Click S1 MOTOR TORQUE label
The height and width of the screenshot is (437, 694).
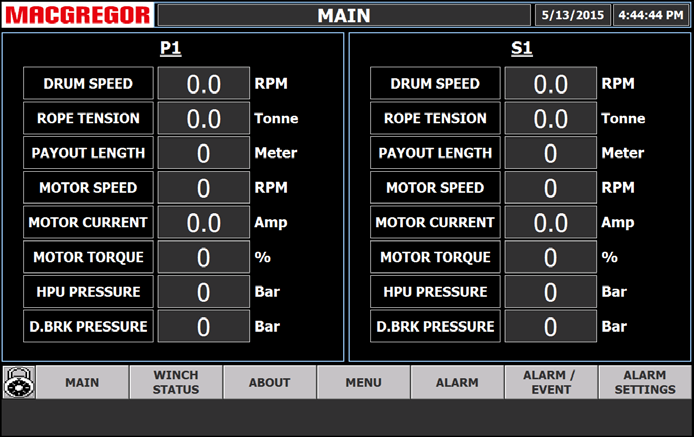point(435,257)
